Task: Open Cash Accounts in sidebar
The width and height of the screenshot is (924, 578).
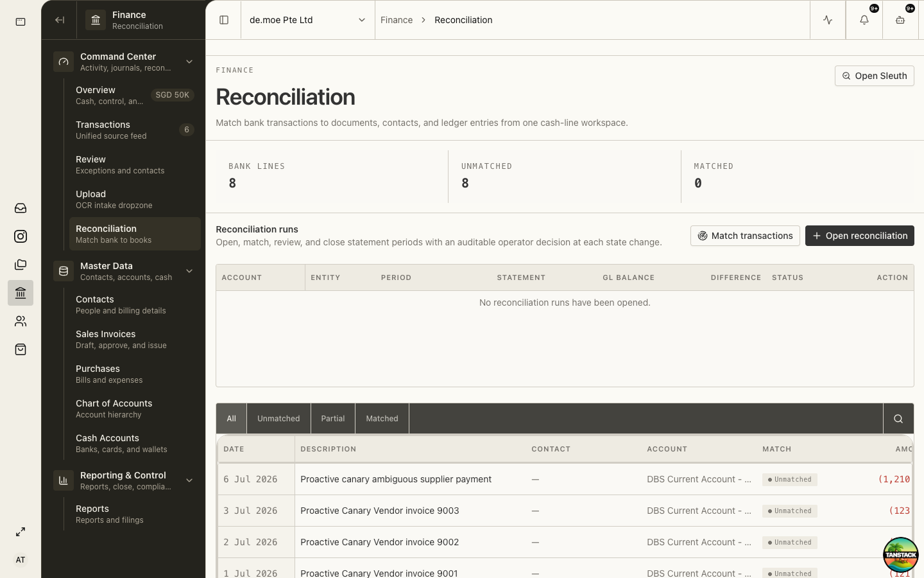Action: pyautogui.click(x=135, y=443)
